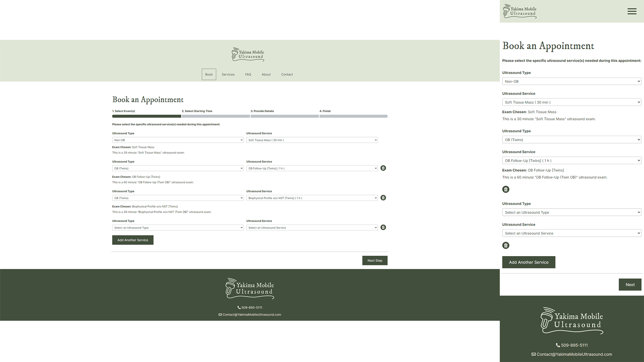Click the desktop footer contact email link
Viewport: 644px width, 362px height.
click(252, 315)
